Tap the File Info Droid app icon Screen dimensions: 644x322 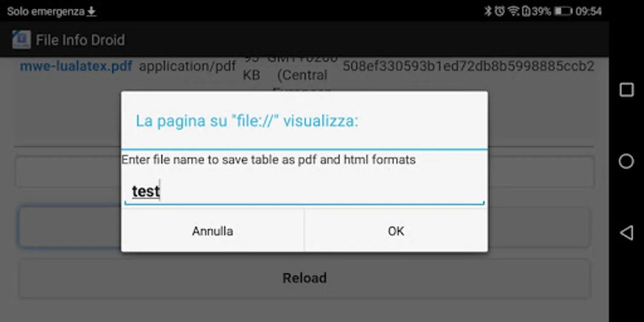pos(21,40)
